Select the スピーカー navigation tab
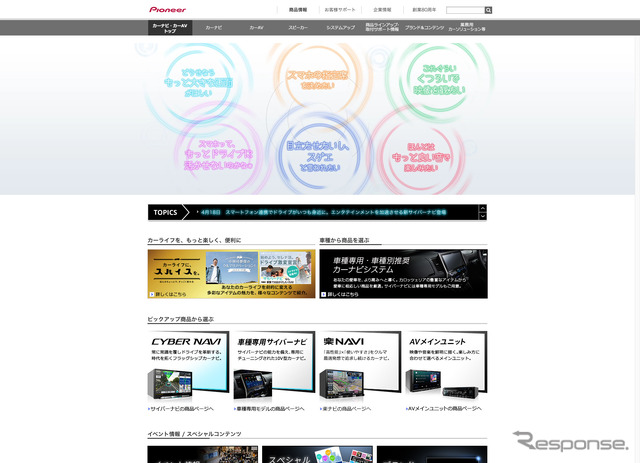Viewport: 640px width, 463px height. (298, 28)
